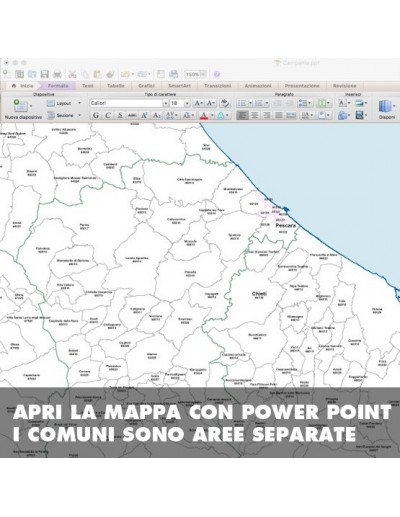Click the help question mark icon

(x=217, y=74)
